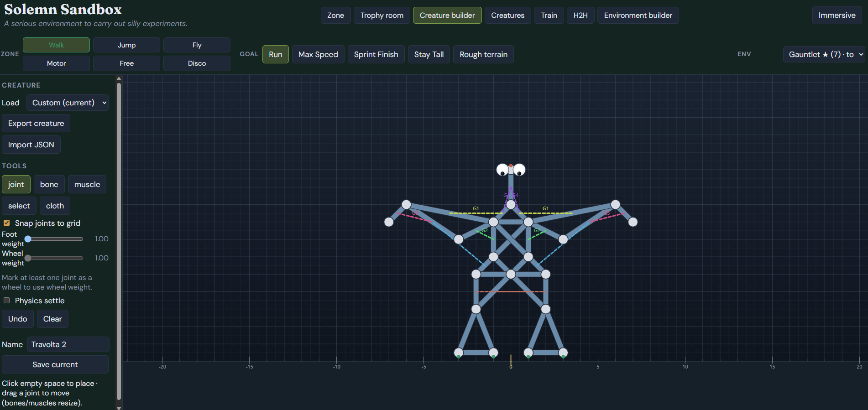Viewport: 868px width, 410px height.
Task: Choose the cloth tool
Action: 55,206
